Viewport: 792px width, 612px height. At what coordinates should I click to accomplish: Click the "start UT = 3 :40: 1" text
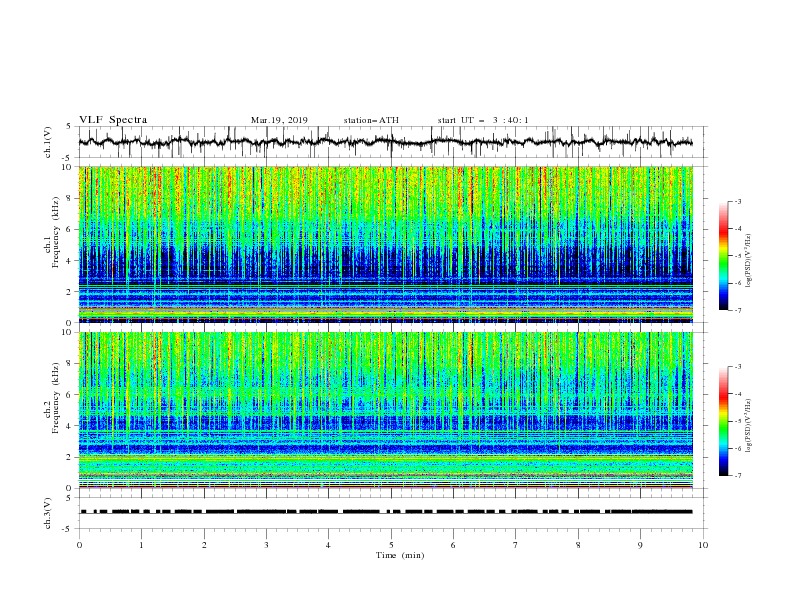[483, 120]
